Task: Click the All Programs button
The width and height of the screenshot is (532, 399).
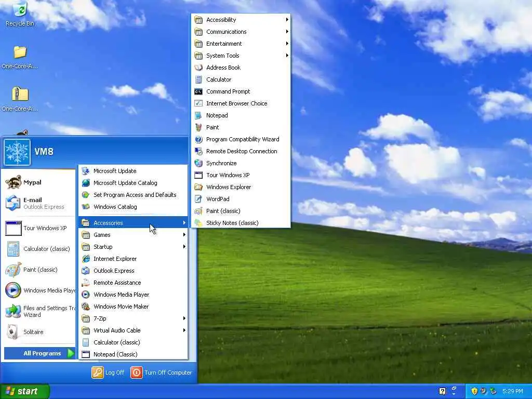Action: 39,353
